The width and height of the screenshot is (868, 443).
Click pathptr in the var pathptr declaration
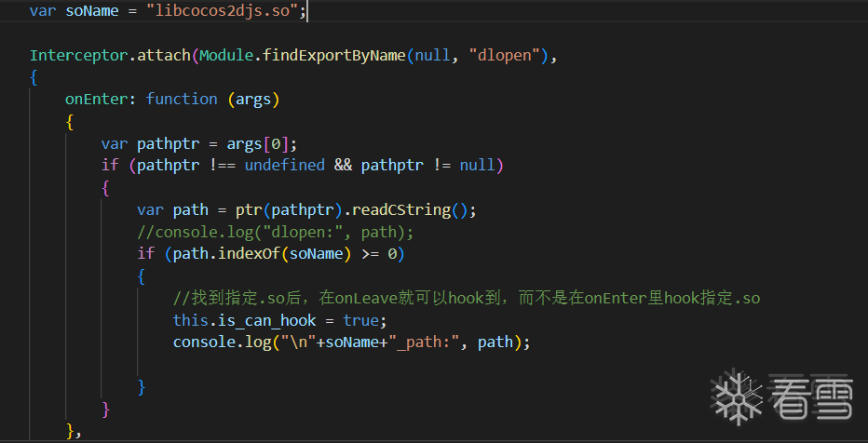(169, 144)
